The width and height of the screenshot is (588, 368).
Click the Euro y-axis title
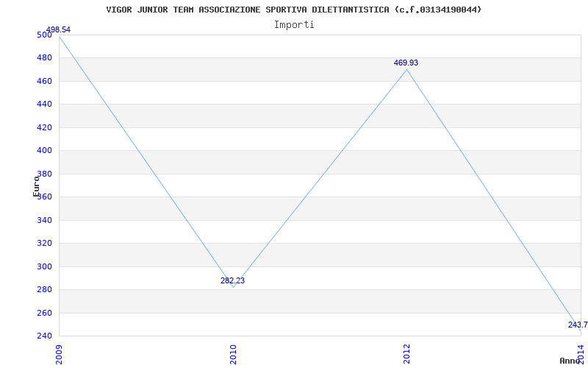coord(36,186)
